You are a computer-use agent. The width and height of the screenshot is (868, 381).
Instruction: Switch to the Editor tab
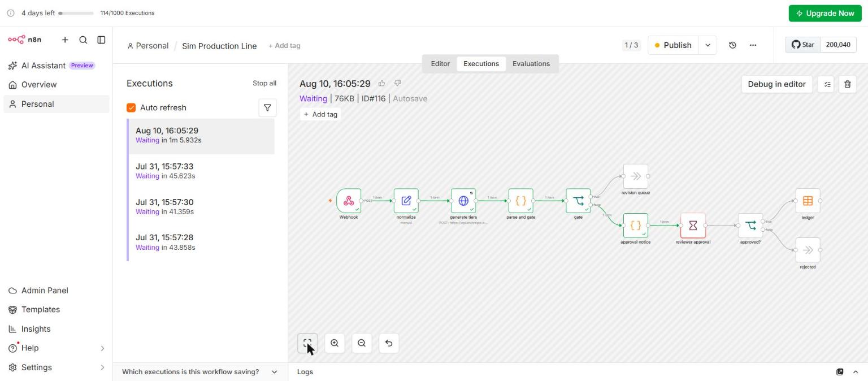[x=440, y=64]
